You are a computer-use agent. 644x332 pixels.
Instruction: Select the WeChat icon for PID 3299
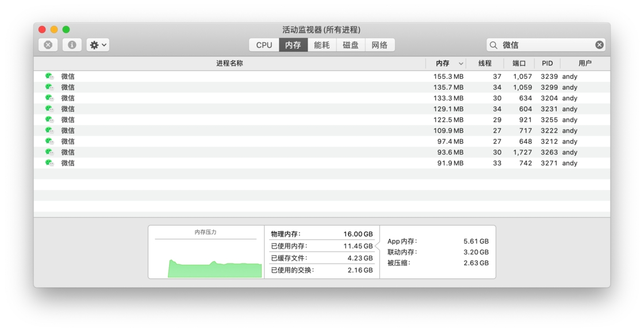pos(49,87)
